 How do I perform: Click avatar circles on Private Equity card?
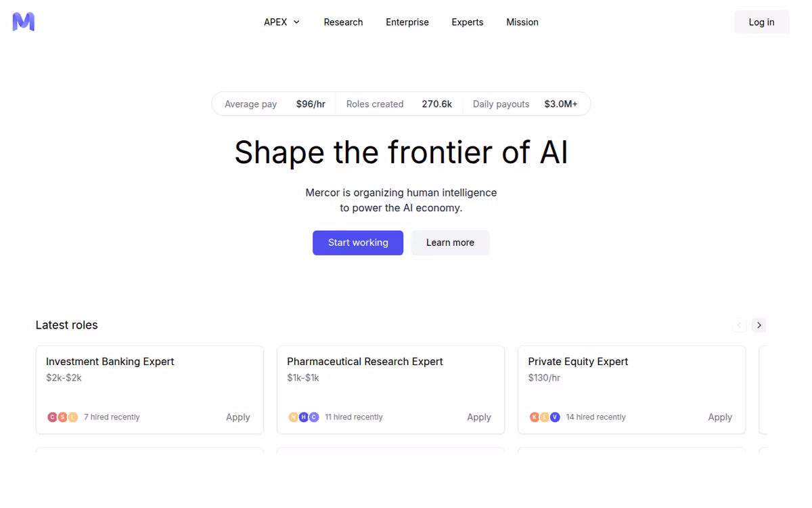[x=545, y=417]
